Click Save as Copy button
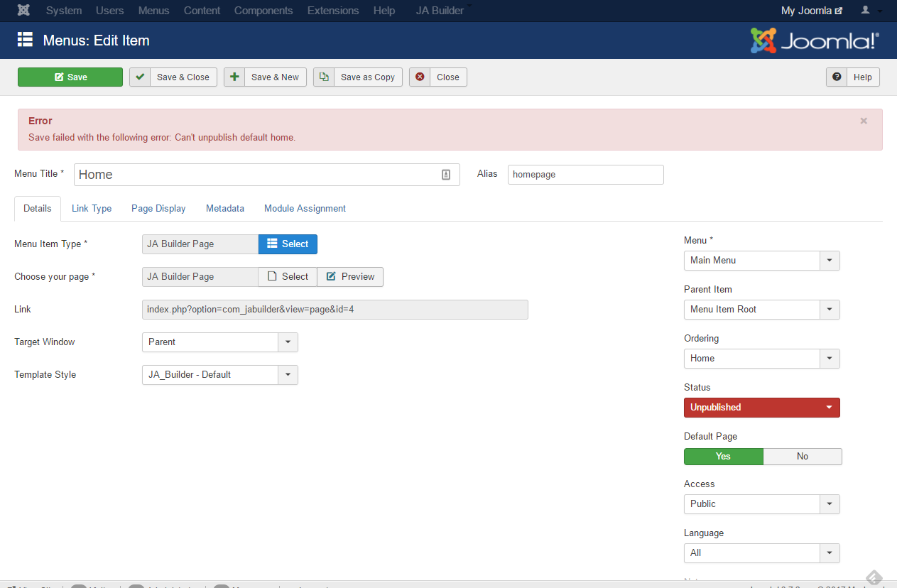Viewport: 897px width, 588px height. pyautogui.click(x=358, y=77)
